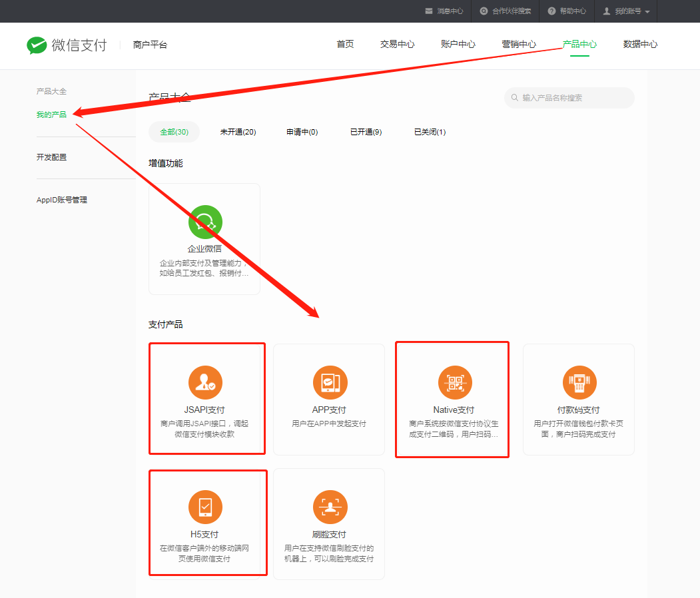
Task: Open 开发配置 in the left sidebar
Action: pos(51,157)
